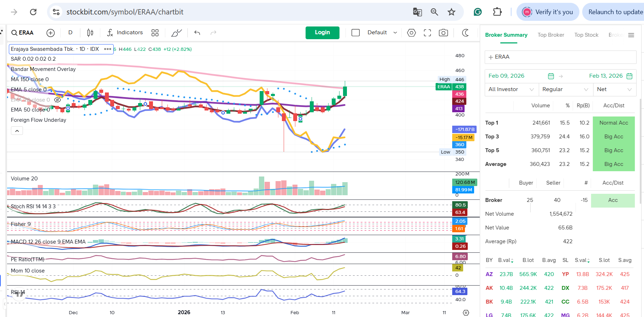The width and height of the screenshot is (644, 317).
Task: Switch to the Top Broker tab
Action: coord(551,35)
